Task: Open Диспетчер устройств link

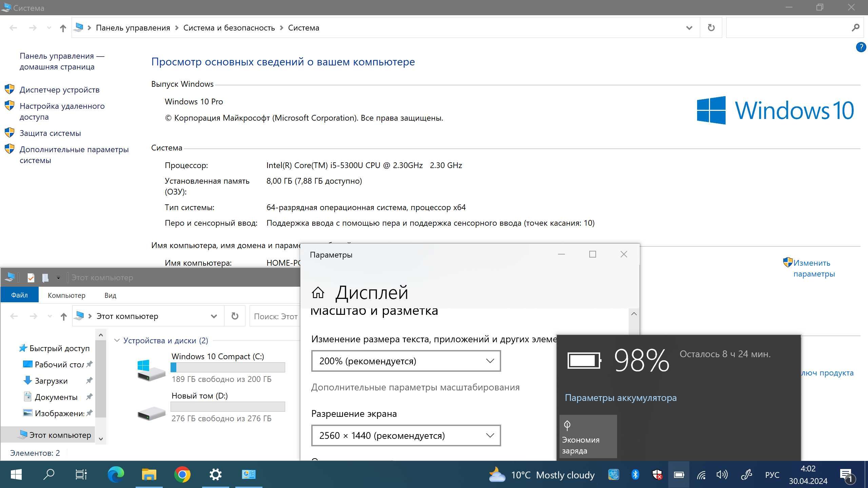Action: pyautogui.click(x=59, y=90)
